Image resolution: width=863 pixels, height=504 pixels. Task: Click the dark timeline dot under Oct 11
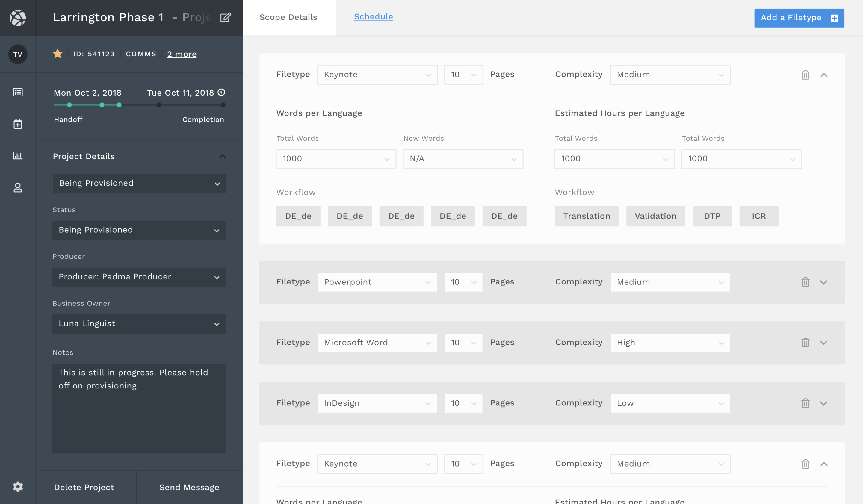[x=158, y=105]
